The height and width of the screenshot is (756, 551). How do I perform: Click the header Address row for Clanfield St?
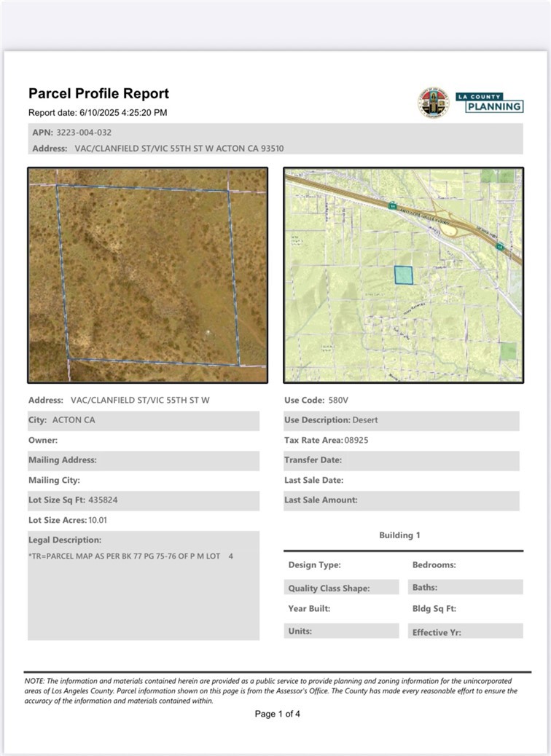[x=158, y=149]
